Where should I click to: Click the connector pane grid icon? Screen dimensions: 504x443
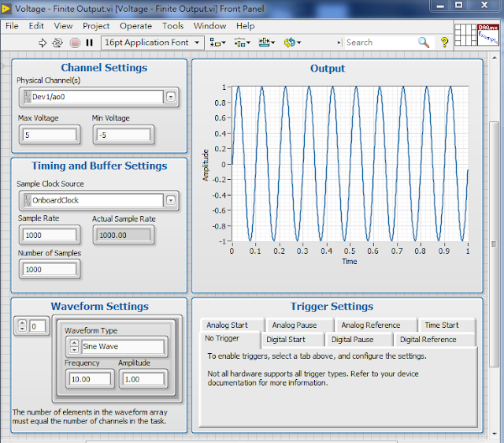coord(465,35)
